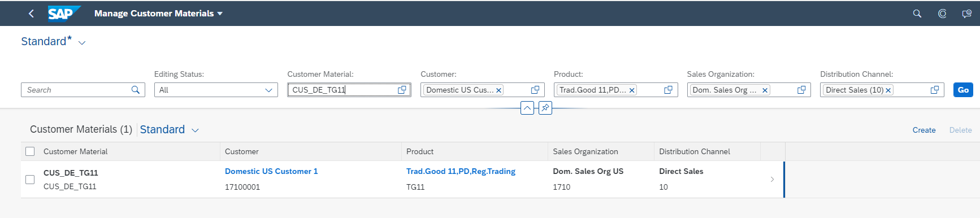Open the Domestic US Customer 1 link
Image resolution: width=980 pixels, height=218 pixels.
point(271,171)
